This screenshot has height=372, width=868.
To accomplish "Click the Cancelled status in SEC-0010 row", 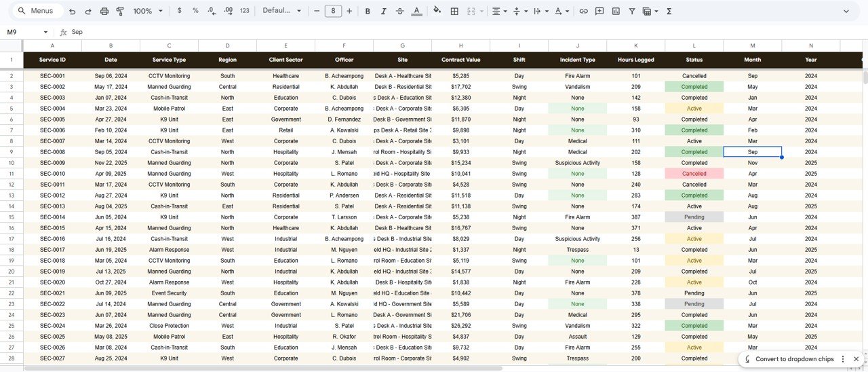I will [694, 174].
